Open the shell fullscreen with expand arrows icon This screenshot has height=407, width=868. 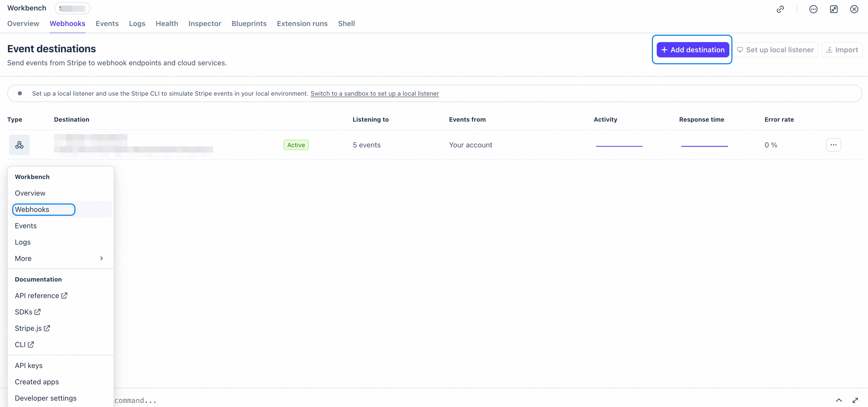coord(855,400)
